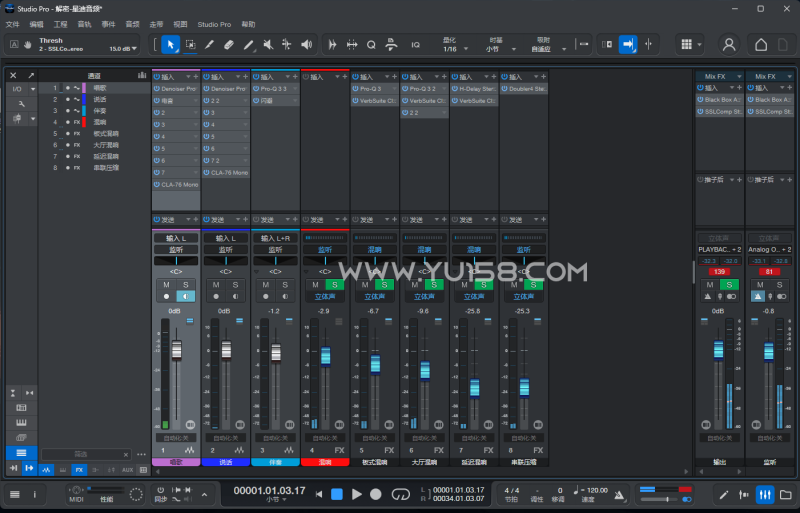This screenshot has height=513, width=800.
Task: Click the channel 7 volume fader handle
Action: tap(474, 388)
